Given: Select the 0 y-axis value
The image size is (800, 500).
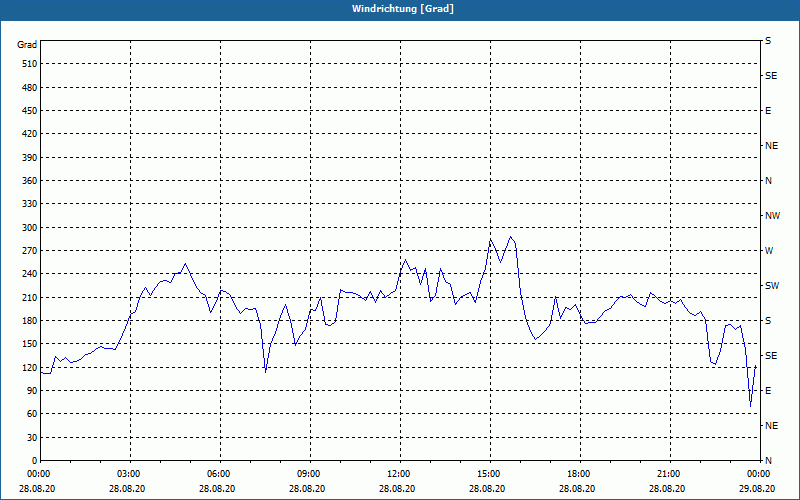Looking at the screenshot, I should [x=35, y=460].
